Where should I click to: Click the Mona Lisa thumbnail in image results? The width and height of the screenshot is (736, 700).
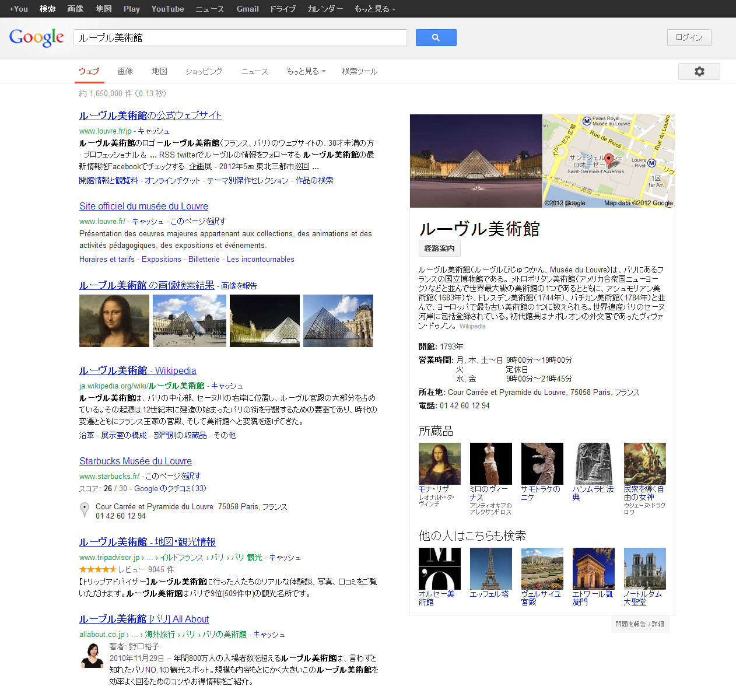(x=114, y=320)
